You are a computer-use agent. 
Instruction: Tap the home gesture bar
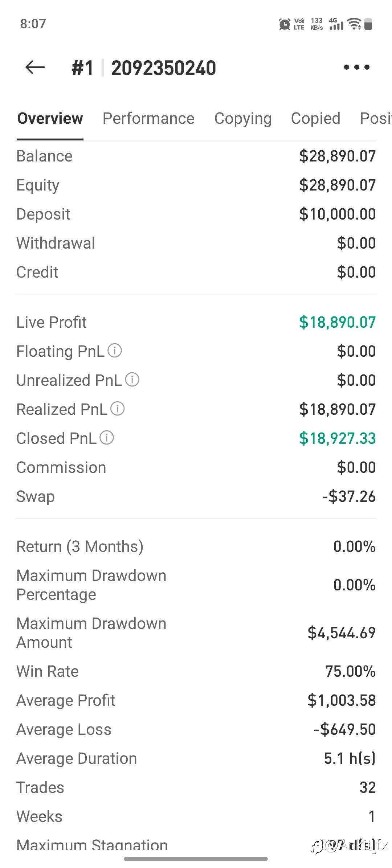pyautogui.click(x=196, y=859)
